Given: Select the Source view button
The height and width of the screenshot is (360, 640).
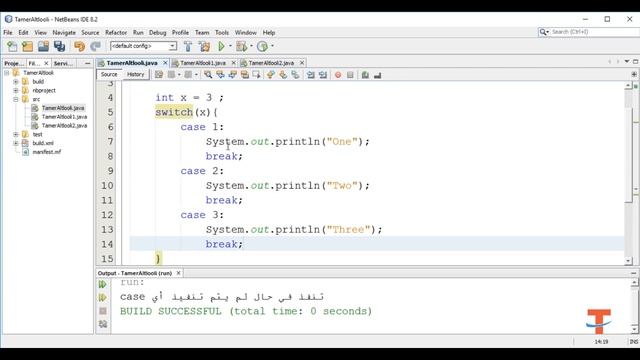Looking at the screenshot, I should pyautogui.click(x=109, y=74).
